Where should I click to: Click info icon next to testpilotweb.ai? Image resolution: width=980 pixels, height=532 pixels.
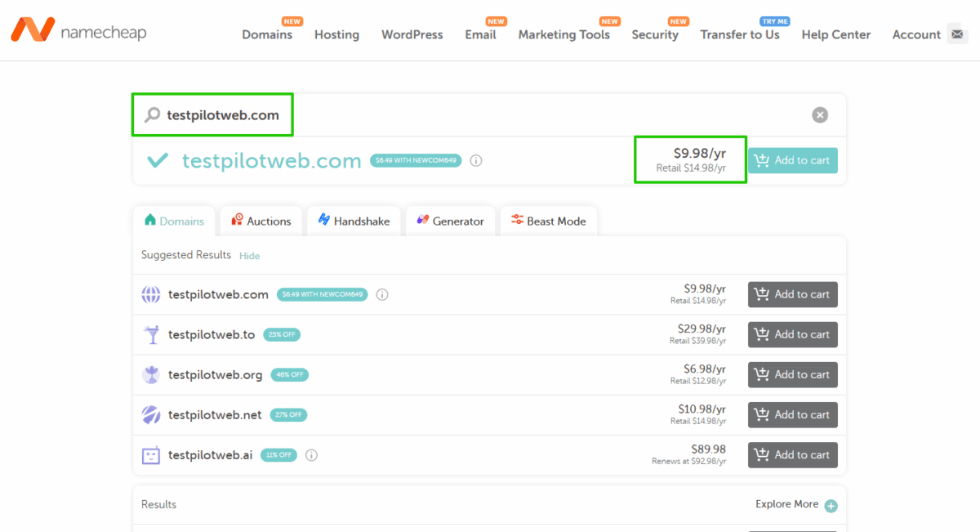coord(311,455)
